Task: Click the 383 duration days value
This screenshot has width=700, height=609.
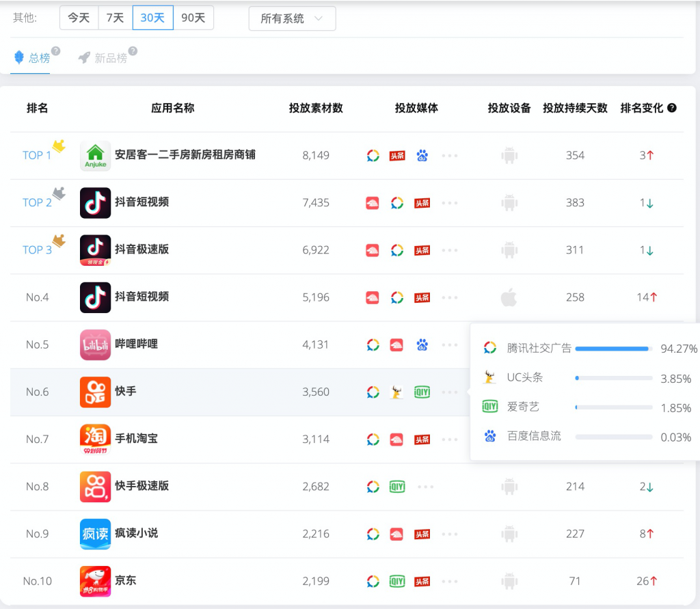Action: 575,203
